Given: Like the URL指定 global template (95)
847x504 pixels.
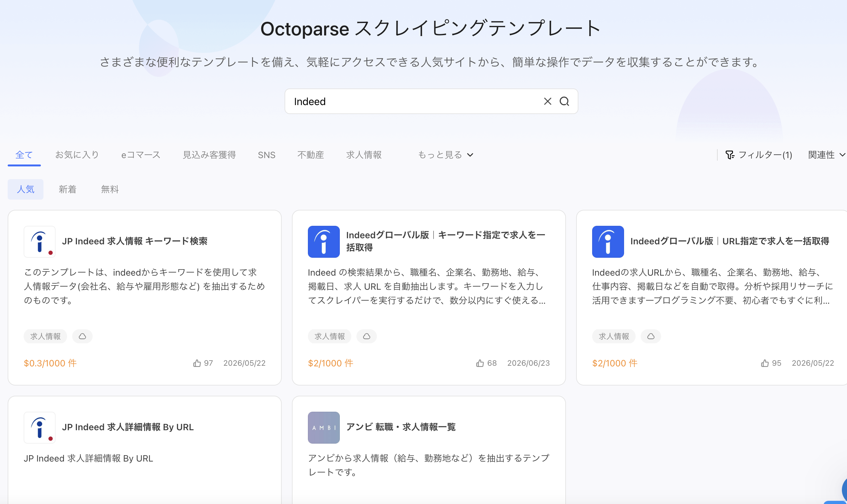Looking at the screenshot, I should pyautogui.click(x=765, y=363).
